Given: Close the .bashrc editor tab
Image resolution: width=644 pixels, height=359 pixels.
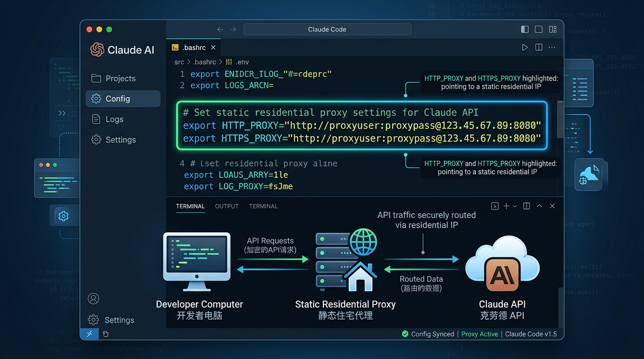Looking at the screenshot, I should pos(213,48).
